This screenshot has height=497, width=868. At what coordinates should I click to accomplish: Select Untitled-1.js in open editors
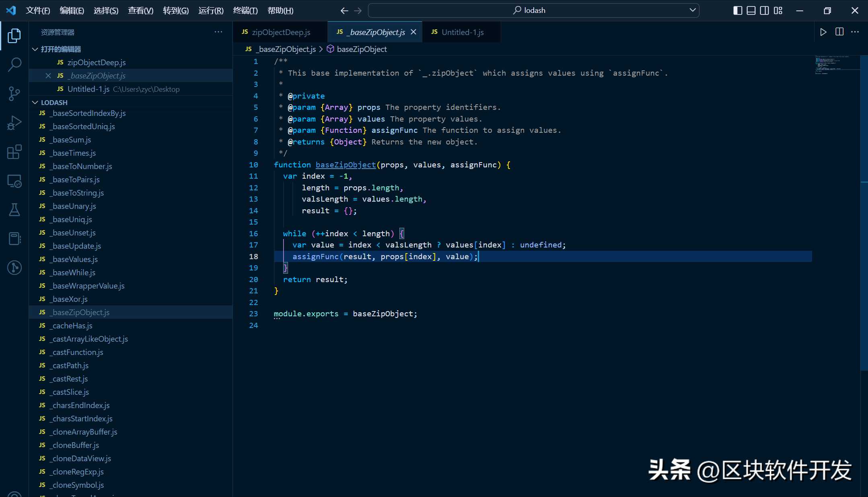pos(131,89)
